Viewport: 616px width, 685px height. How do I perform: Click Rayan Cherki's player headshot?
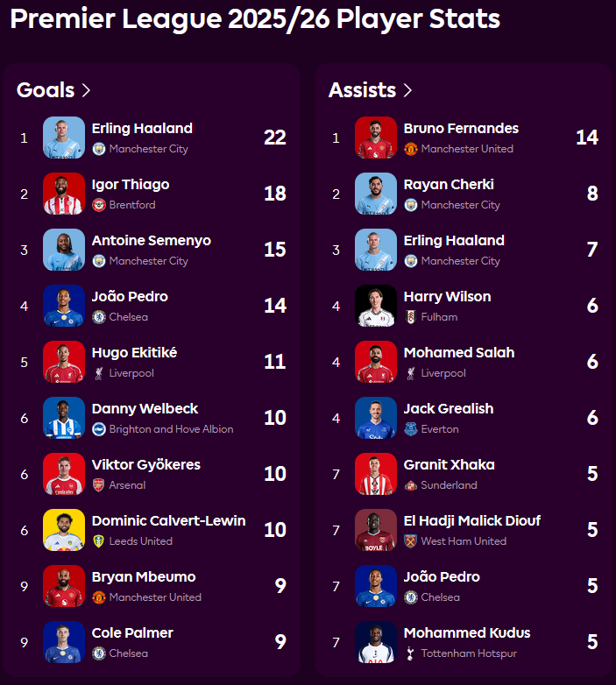(376, 194)
